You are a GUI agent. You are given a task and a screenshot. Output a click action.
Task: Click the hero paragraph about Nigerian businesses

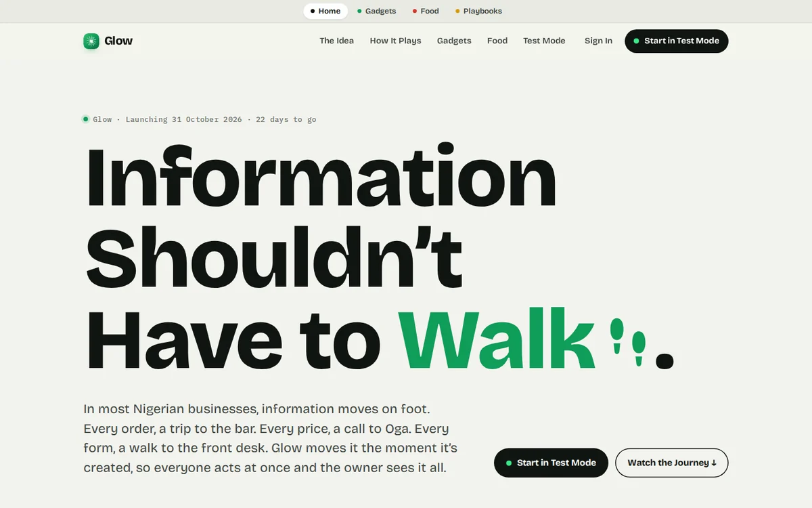[x=271, y=438]
